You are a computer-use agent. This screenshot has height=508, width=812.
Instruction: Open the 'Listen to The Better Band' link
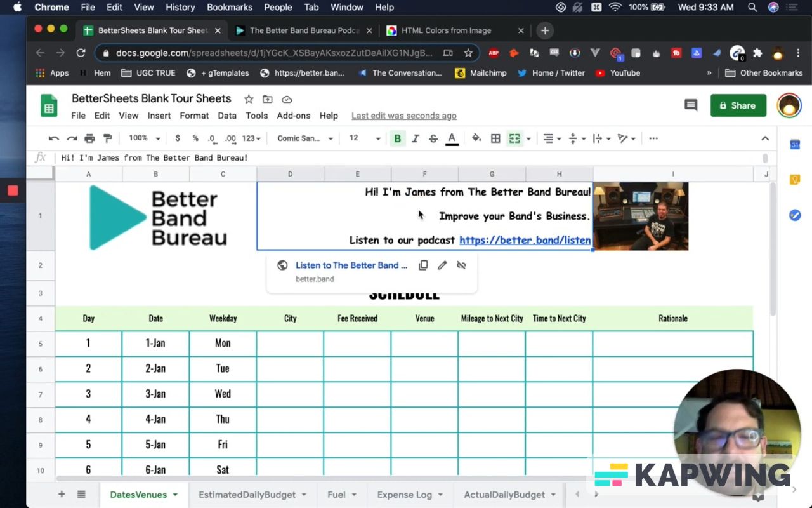click(x=351, y=265)
